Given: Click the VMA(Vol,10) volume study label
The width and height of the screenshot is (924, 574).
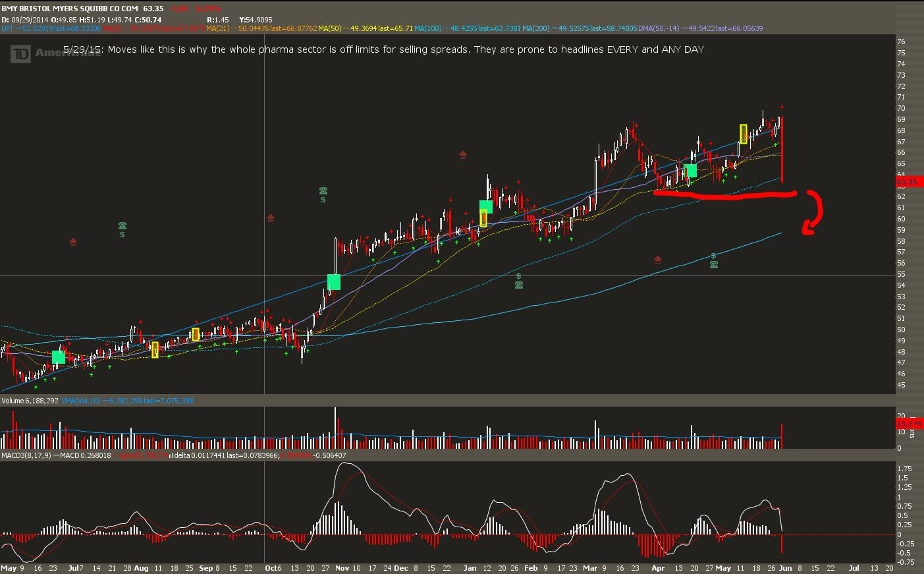Looking at the screenshot, I should tap(127, 401).
